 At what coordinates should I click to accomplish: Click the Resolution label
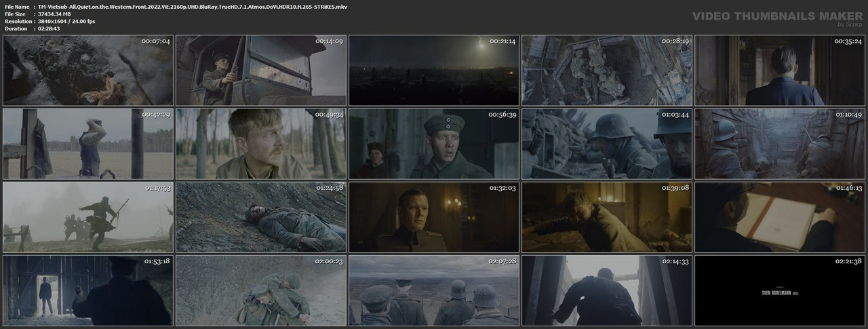pyautogui.click(x=17, y=21)
